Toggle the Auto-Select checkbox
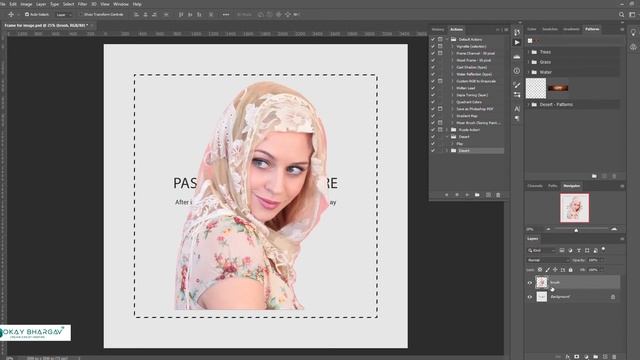Image resolution: width=640 pixels, height=360 pixels. [27, 14]
